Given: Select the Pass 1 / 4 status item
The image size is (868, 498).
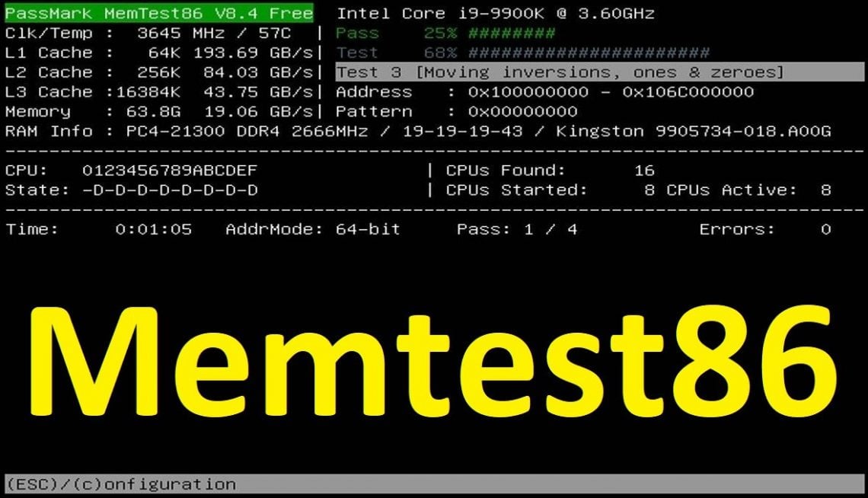Looking at the screenshot, I should (518, 229).
